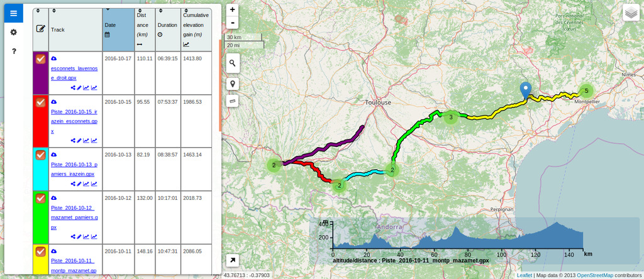
Task: Open the Piste_2016-10-15_irazein_esconnets.gpx link
Action: pos(74,121)
